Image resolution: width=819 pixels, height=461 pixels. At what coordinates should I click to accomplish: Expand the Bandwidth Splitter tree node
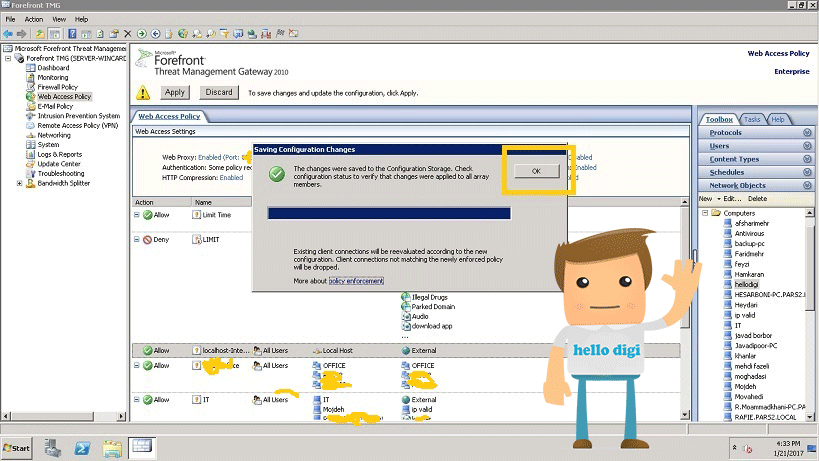pos(19,183)
